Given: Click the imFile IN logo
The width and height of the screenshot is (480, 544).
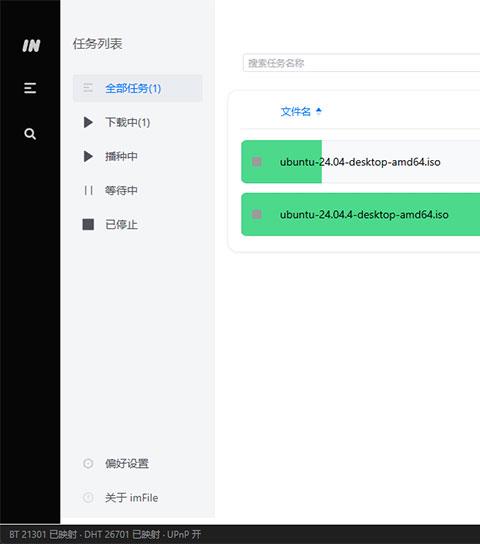Looking at the screenshot, I should pyautogui.click(x=31, y=45).
